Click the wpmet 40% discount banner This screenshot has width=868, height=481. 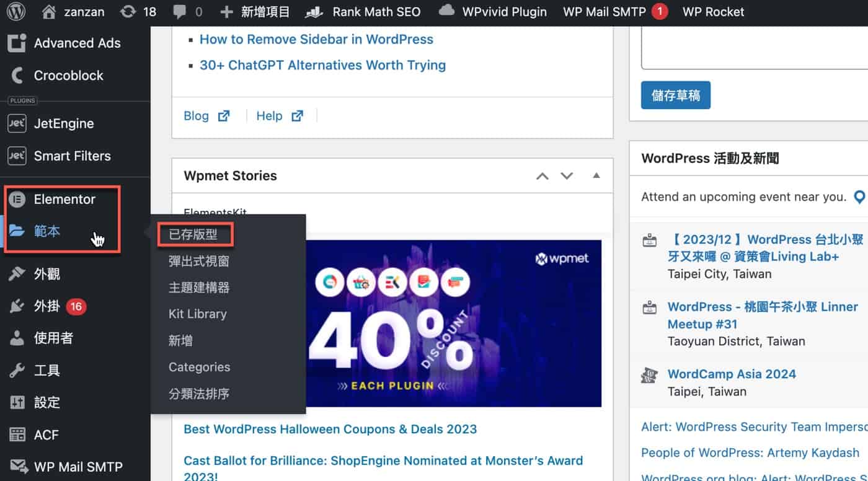point(454,323)
